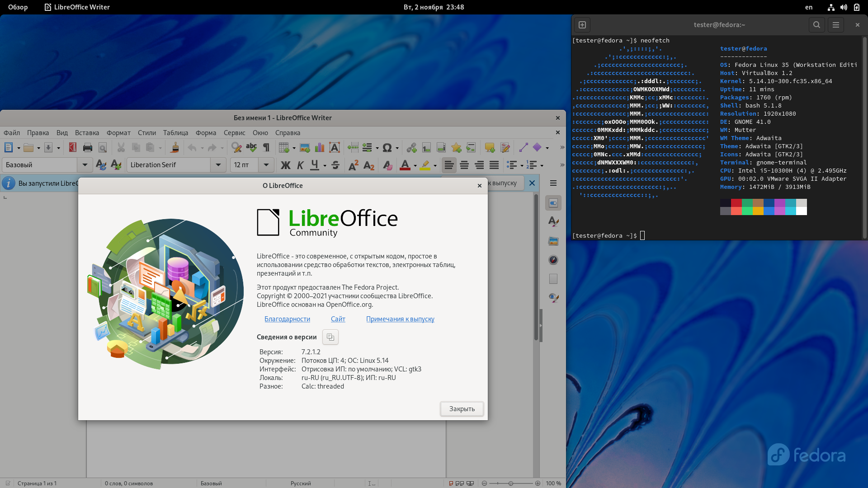Image resolution: width=868 pixels, height=488 pixels.
Task: Expand the Liberation Serif font dropdown
Action: (218, 165)
